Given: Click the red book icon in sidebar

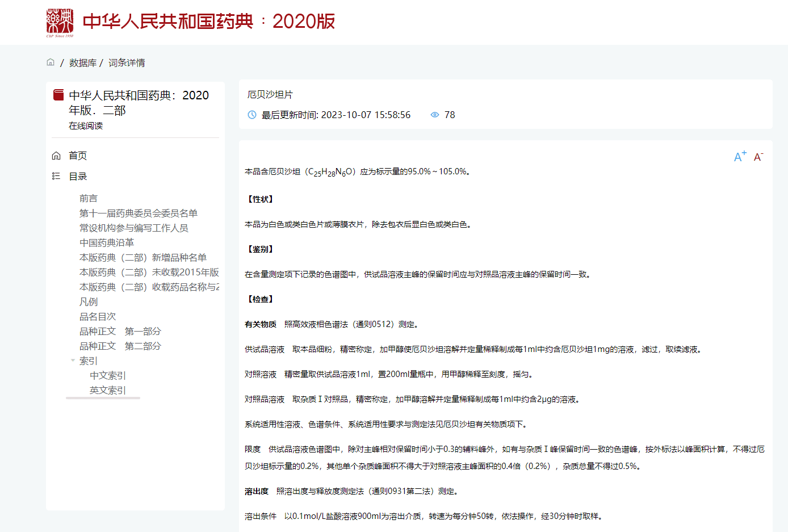Looking at the screenshot, I should click(x=58, y=95).
